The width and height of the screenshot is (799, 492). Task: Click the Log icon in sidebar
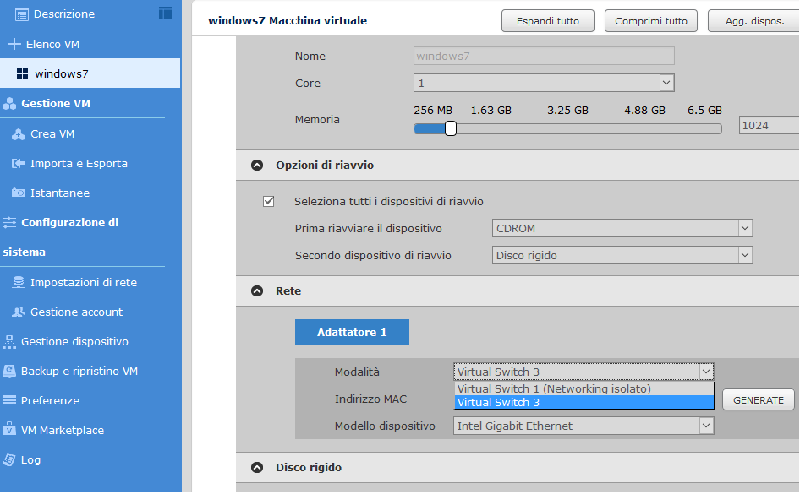(10, 460)
